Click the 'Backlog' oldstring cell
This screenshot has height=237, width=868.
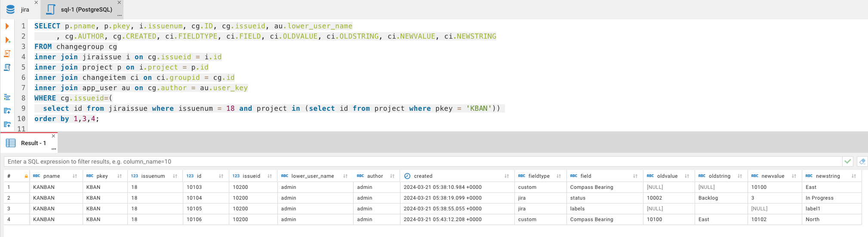(x=721, y=198)
